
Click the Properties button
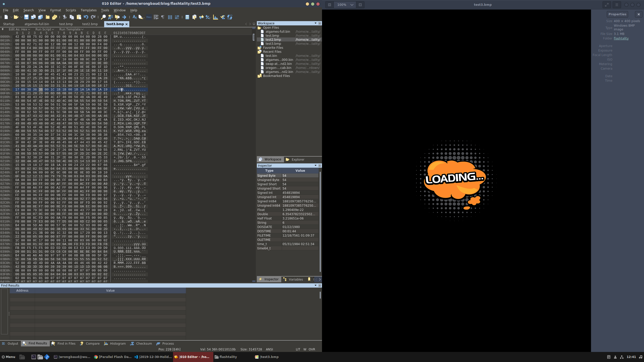coord(617,14)
